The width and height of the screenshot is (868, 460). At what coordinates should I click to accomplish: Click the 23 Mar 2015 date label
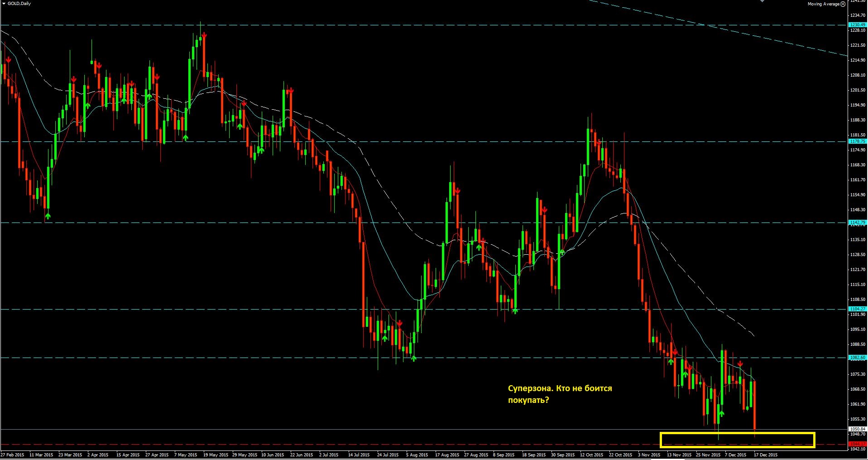tap(70, 455)
